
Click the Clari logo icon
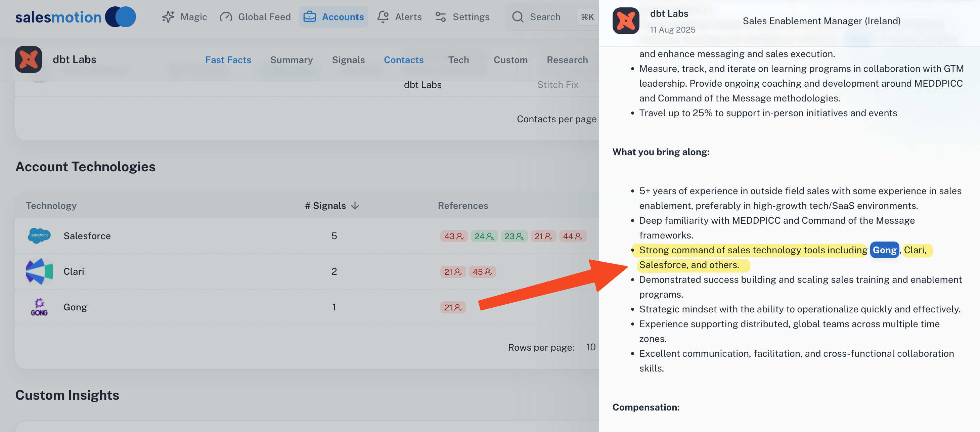click(39, 271)
